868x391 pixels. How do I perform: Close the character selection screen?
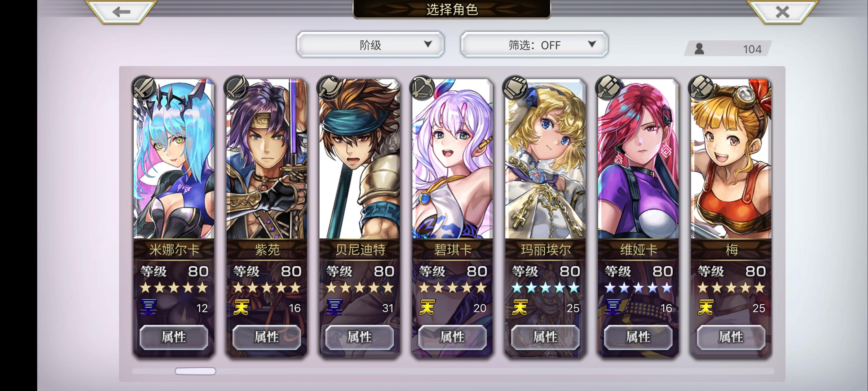pos(782,12)
